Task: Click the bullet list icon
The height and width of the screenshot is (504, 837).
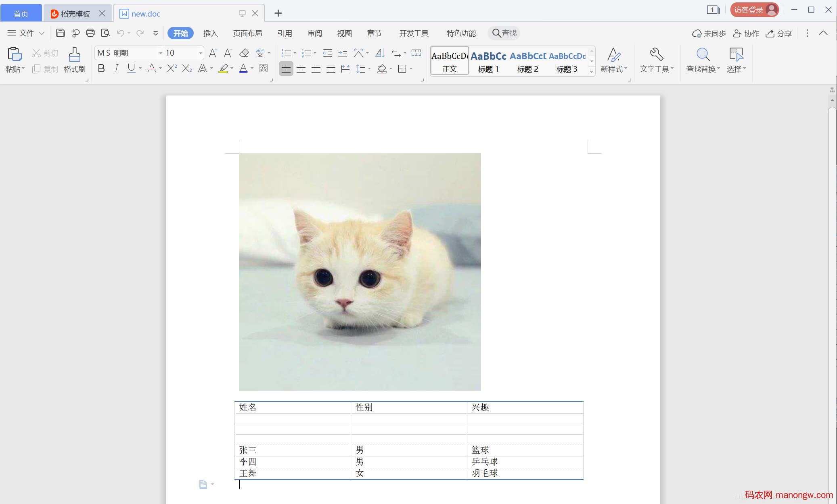Action: tap(286, 52)
